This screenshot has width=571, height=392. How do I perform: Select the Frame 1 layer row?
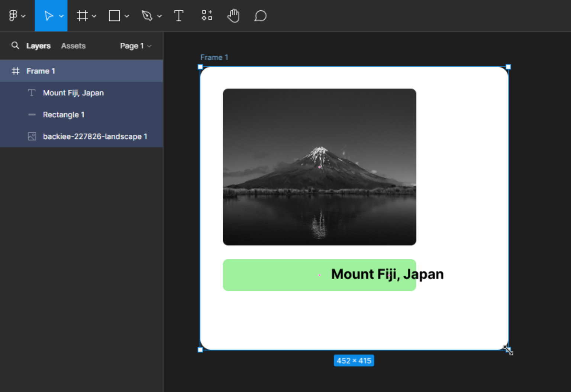click(81, 71)
